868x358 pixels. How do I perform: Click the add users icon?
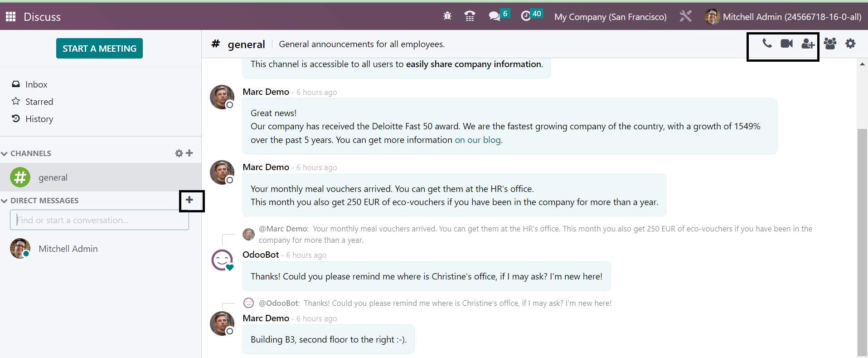807,44
